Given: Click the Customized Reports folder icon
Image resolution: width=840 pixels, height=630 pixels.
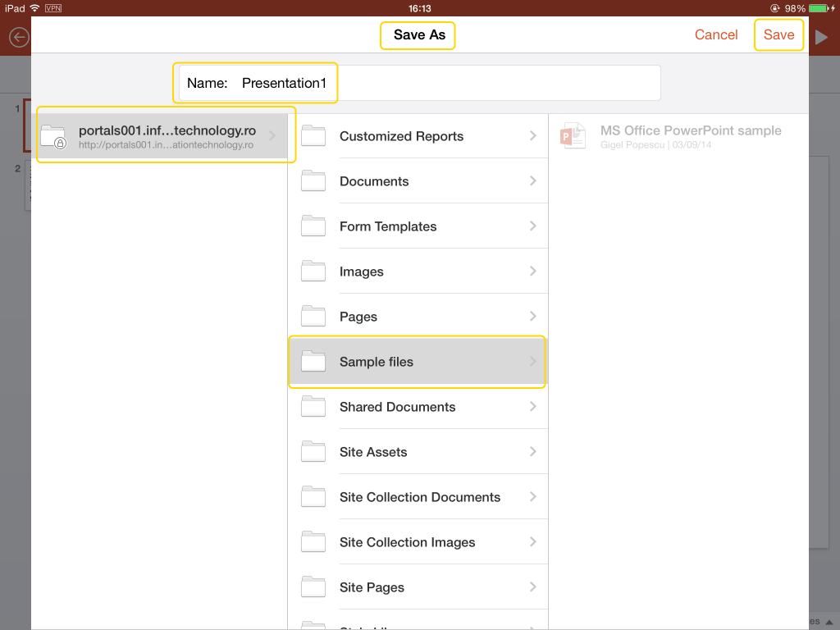Looking at the screenshot, I should [313, 136].
